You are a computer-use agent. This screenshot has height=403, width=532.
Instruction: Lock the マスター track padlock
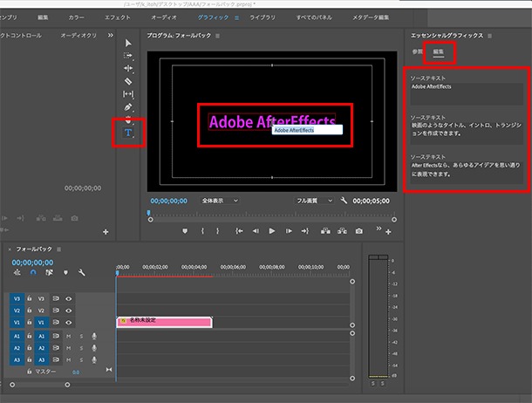tap(30, 372)
